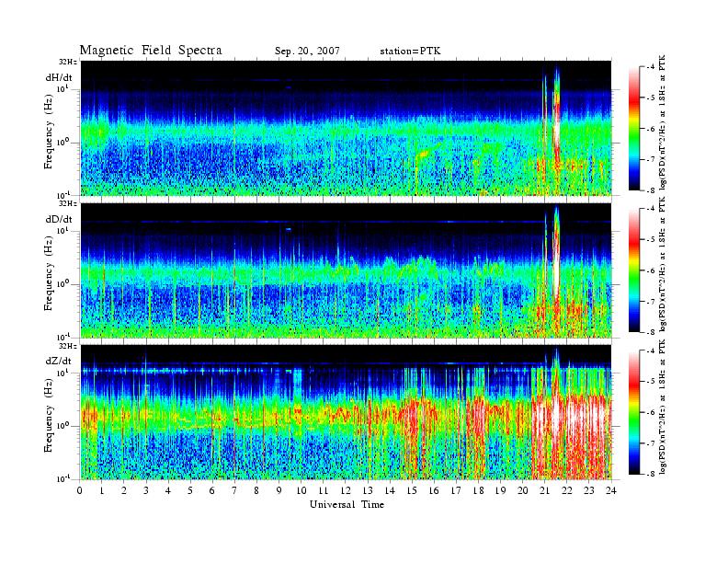This screenshot has width=728, height=563.
Task: Click the dD/dt color scale bar
Action: (634, 270)
